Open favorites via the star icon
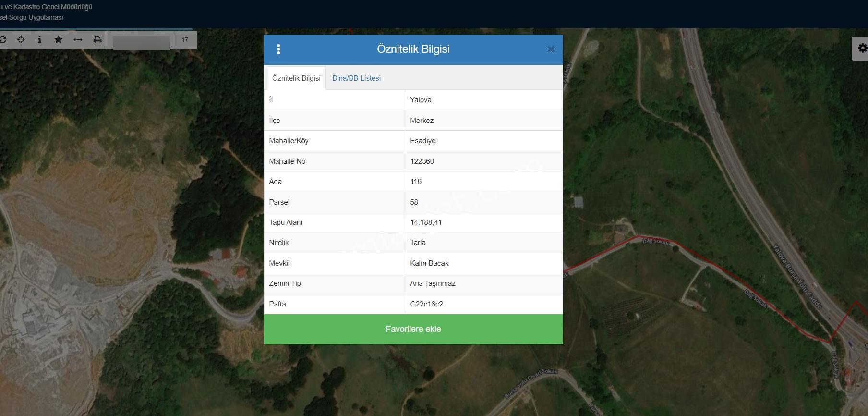 coord(59,40)
